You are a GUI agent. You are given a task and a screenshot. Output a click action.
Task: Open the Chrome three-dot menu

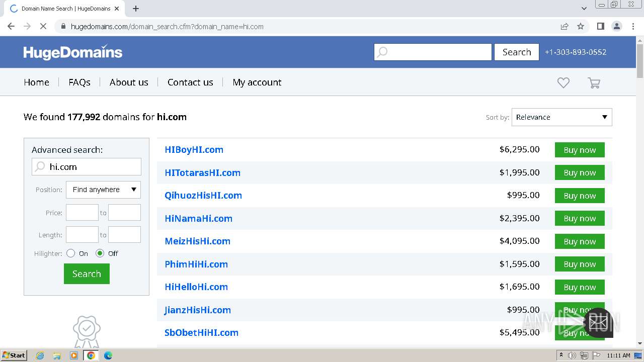click(633, 26)
